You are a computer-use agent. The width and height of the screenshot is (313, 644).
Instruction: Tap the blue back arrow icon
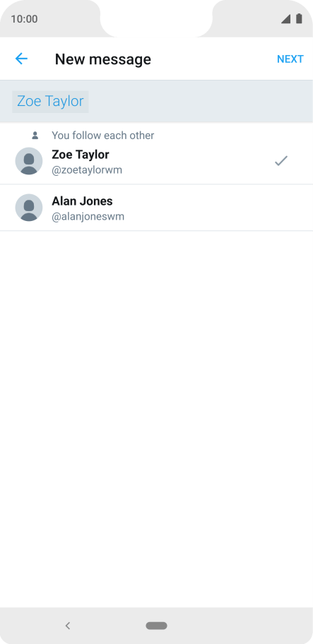(21, 59)
